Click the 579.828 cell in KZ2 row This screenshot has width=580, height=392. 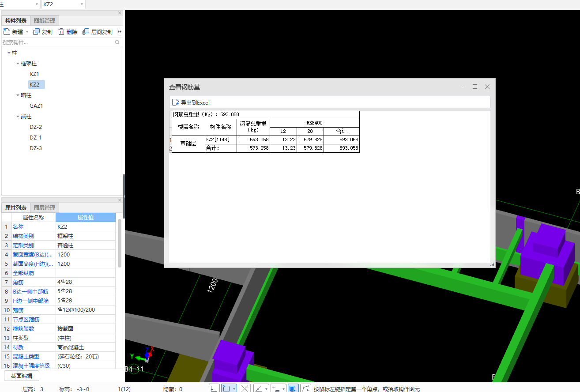pos(310,139)
